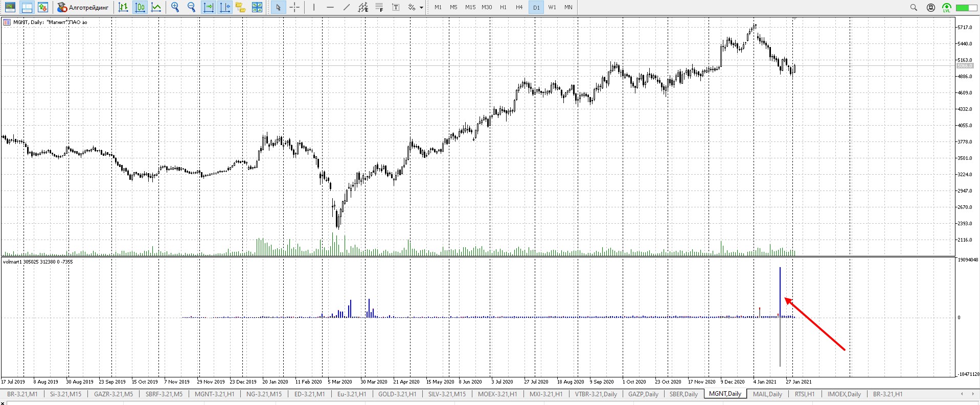Switch chart to bar chart view
Viewport: 980px width, 405px height.
click(123, 7)
